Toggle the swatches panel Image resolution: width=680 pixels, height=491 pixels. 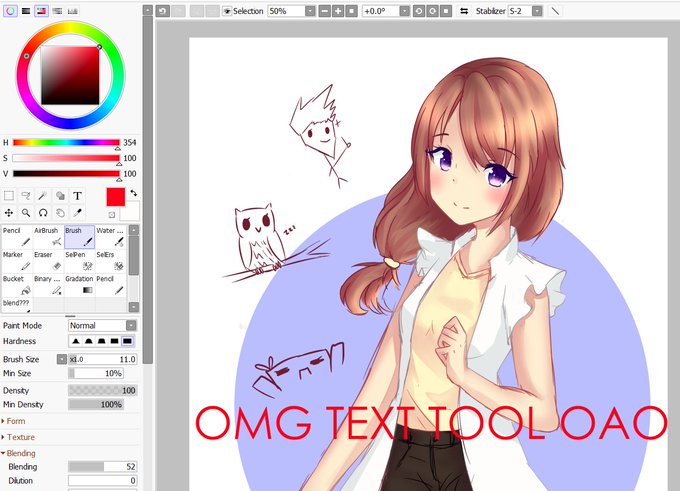73,11
